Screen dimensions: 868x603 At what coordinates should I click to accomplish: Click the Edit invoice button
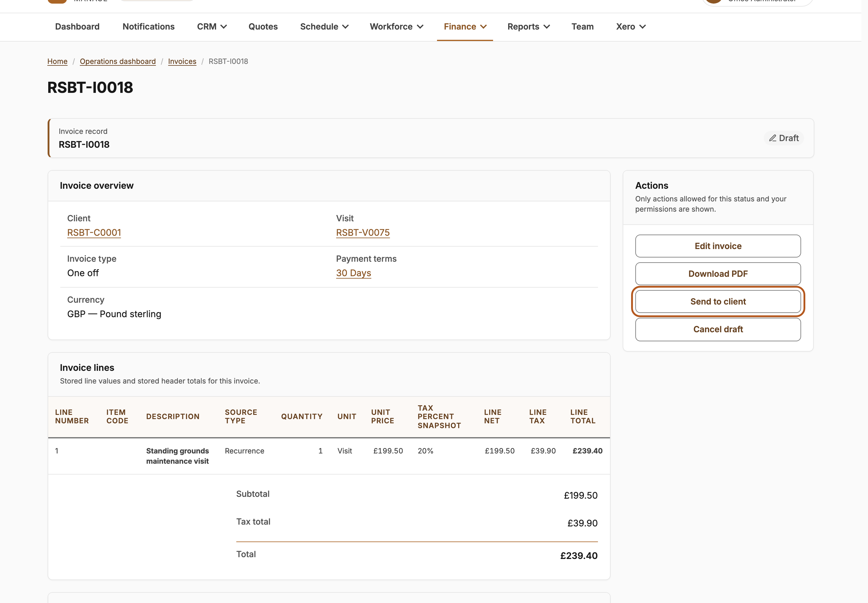(718, 246)
